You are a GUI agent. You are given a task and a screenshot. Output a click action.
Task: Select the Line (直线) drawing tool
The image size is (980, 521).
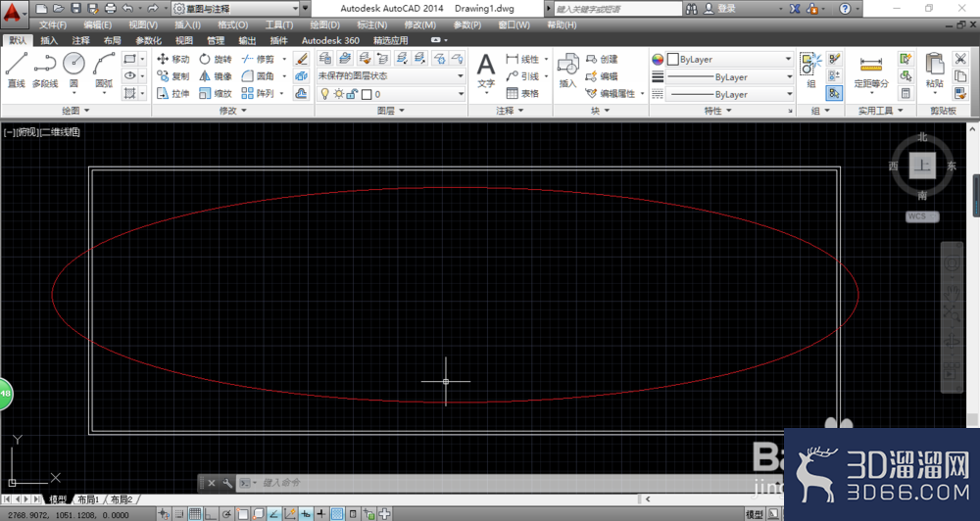tap(17, 70)
